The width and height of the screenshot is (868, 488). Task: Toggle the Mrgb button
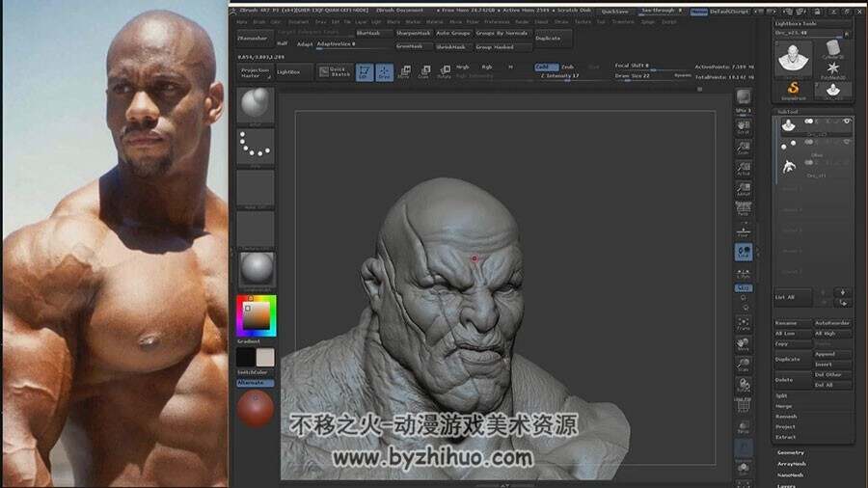click(x=463, y=67)
